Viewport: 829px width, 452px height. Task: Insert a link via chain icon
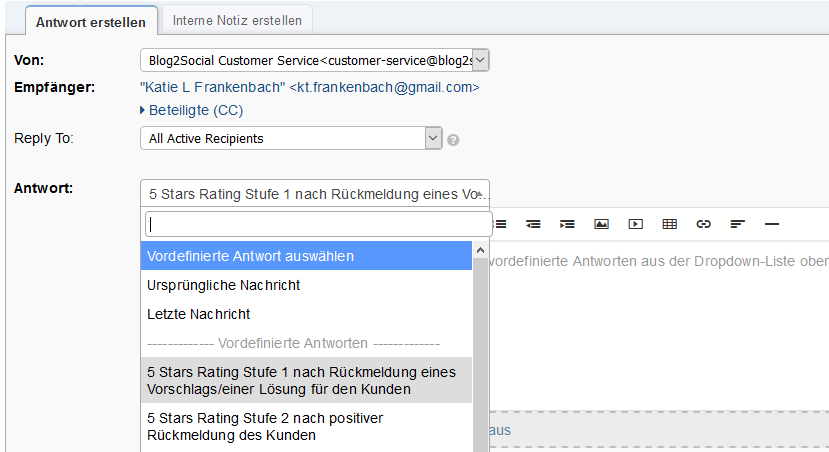click(x=704, y=224)
